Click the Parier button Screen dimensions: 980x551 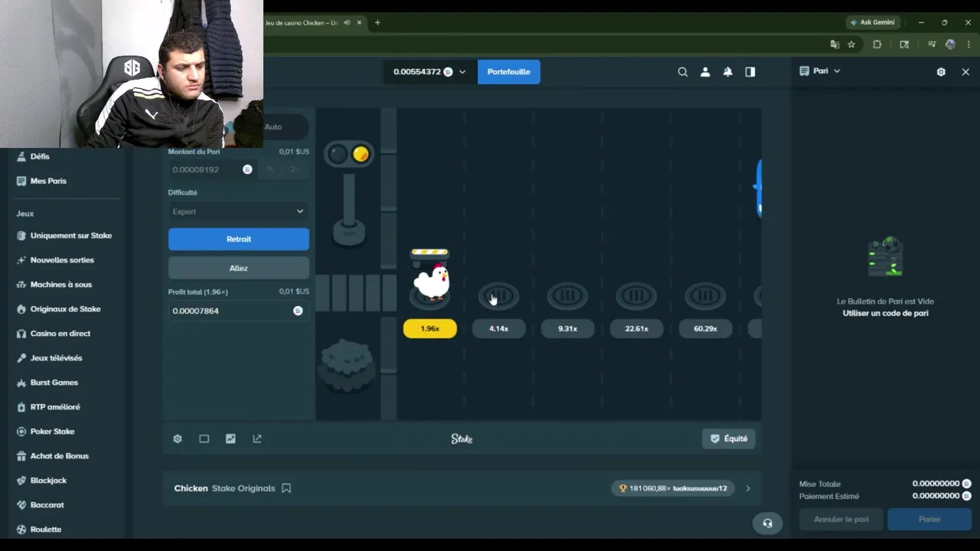[x=929, y=519]
